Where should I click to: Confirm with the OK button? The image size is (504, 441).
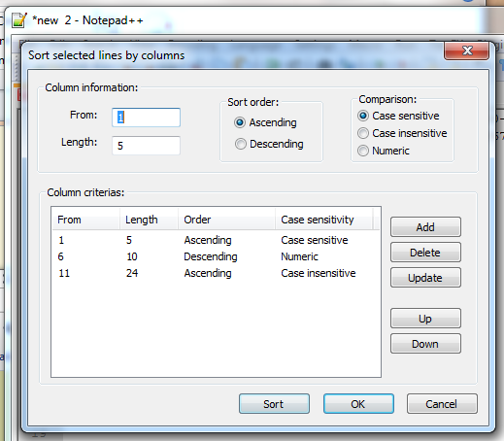[358, 404]
